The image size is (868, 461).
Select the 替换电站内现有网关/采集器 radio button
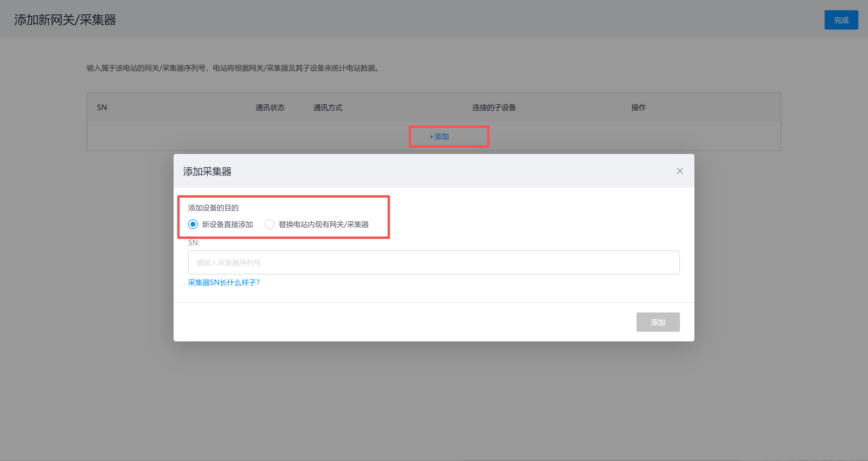click(x=269, y=224)
